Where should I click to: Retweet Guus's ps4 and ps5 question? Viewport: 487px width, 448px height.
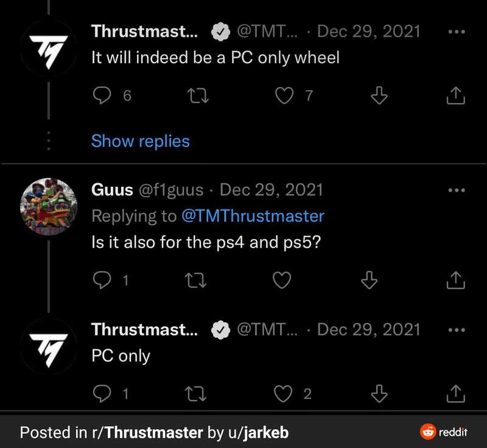click(195, 280)
